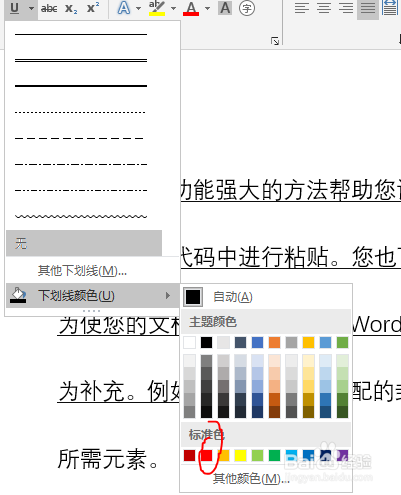
Task: Open 其他颜色(M)... color dialog
Action: [251, 479]
